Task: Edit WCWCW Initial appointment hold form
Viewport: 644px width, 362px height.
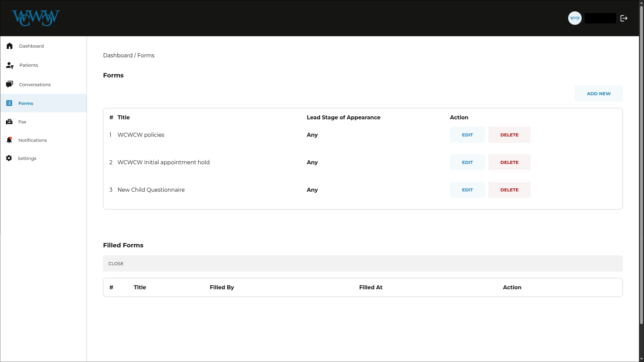Action: pyautogui.click(x=467, y=162)
